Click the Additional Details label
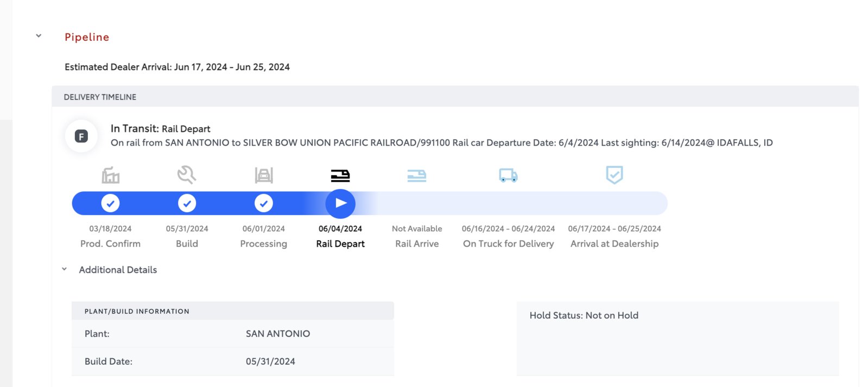 click(118, 270)
